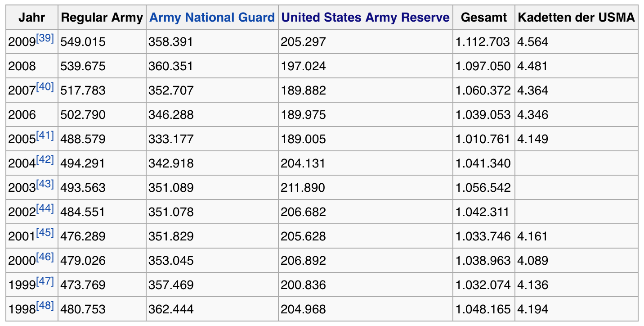
Task: Click Regular Army value 493.563
Action: coord(83,188)
